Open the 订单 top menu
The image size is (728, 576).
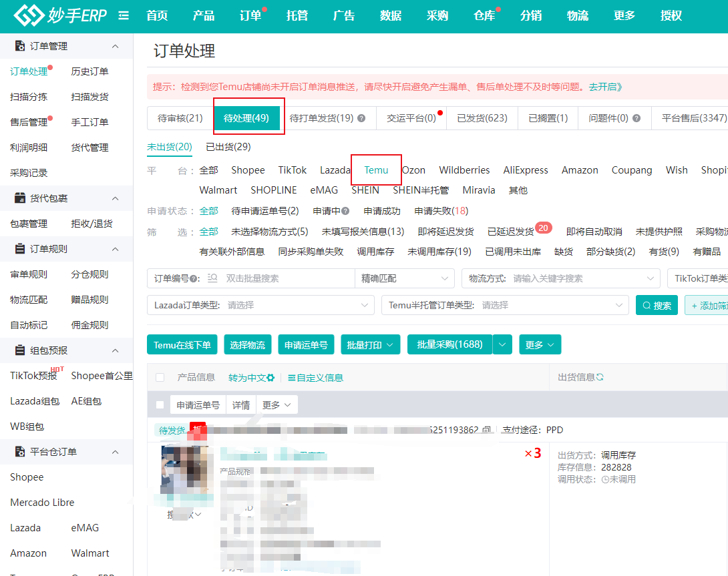250,16
